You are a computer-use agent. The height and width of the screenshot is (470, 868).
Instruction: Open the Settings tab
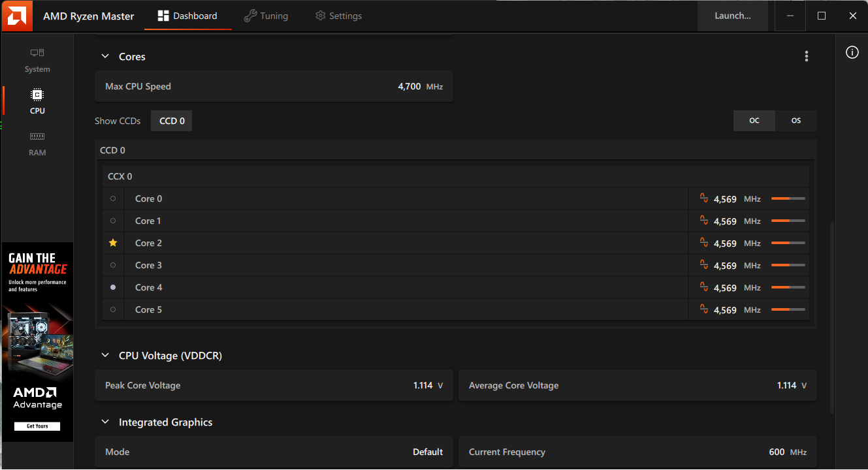pyautogui.click(x=338, y=16)
